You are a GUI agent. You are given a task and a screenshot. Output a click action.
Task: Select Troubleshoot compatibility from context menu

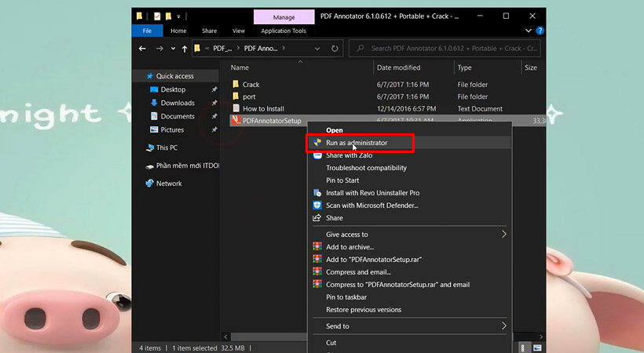pos(366,168)
